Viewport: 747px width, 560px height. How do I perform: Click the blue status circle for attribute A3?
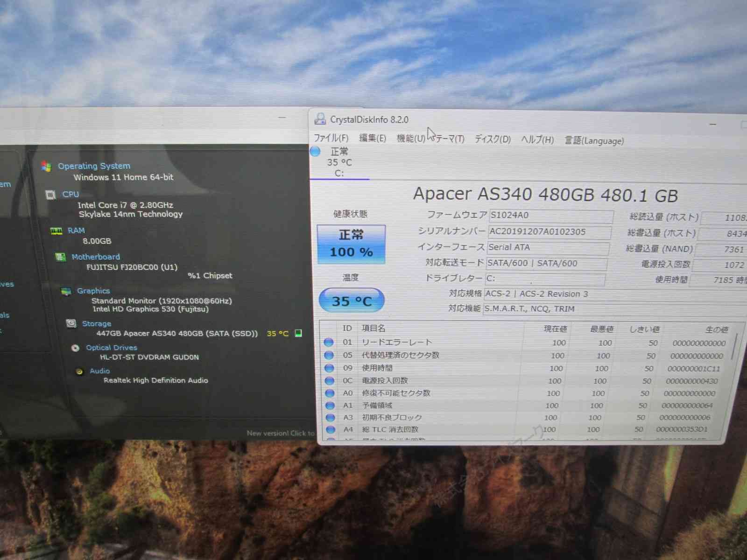(331, 417)
